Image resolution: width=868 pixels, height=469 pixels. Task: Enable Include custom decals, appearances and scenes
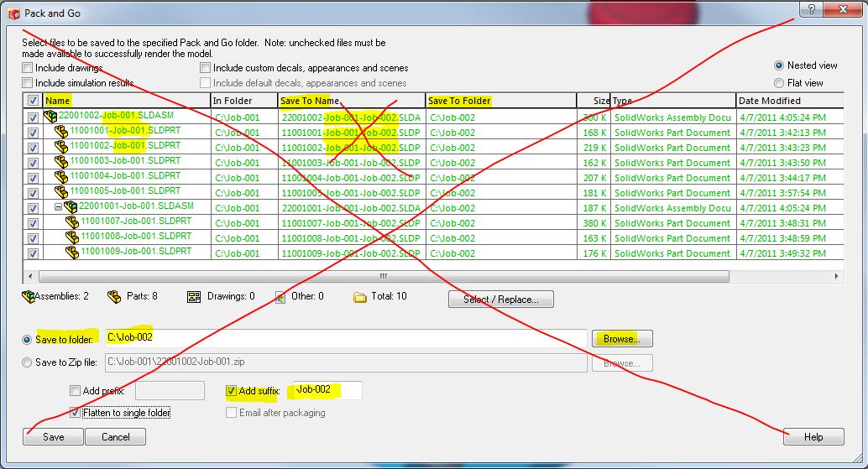[x=205, y=67]
